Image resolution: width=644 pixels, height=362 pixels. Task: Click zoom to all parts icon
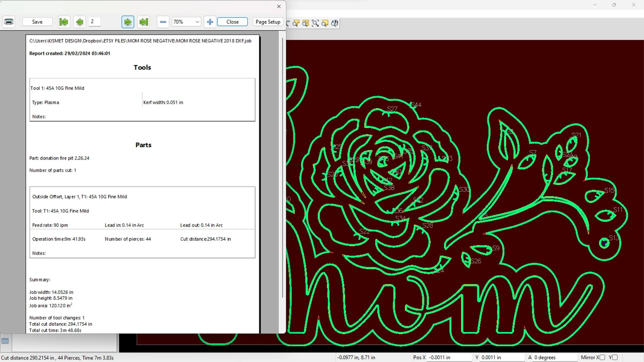tap(306, 23)
